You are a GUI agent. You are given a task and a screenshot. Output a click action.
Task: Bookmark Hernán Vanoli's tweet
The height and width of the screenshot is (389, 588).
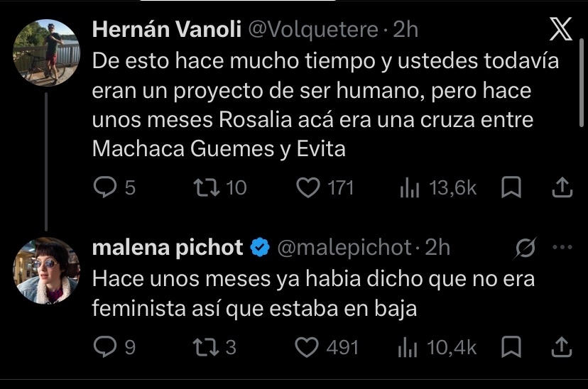tap(511, 187)
